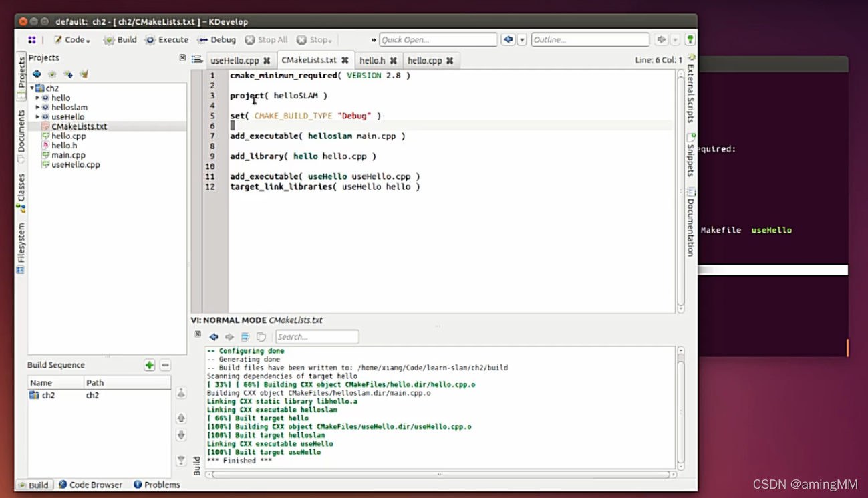Close the hello.cpp editor tab
Screen dimensions: 868x498
450,61
